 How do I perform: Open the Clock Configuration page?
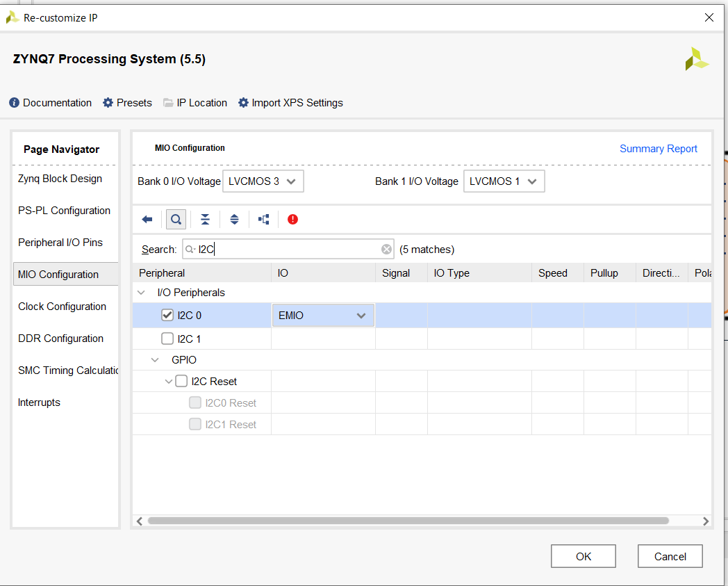(x=63, y=307)
